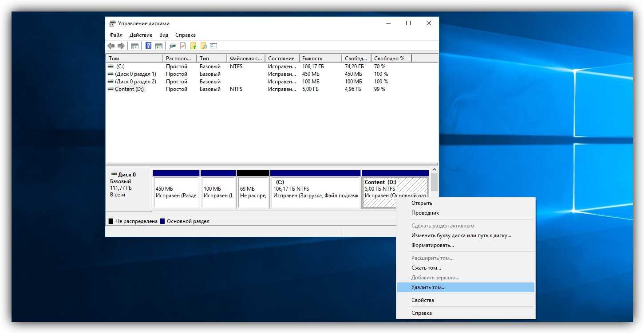Image resolution: width=644 pixels, height=333 pixels.
Task: Select the (C:) 106,17 ГБ NTFS partition block
Action: (x=315, y=192)
